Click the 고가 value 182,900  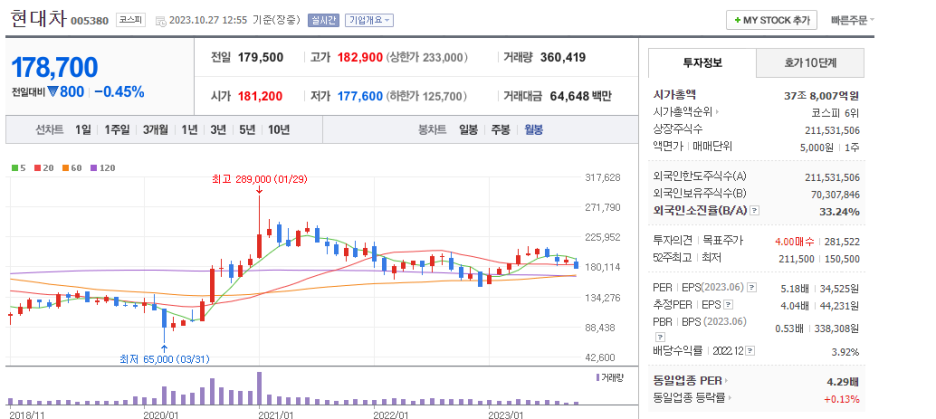(360, 57)
